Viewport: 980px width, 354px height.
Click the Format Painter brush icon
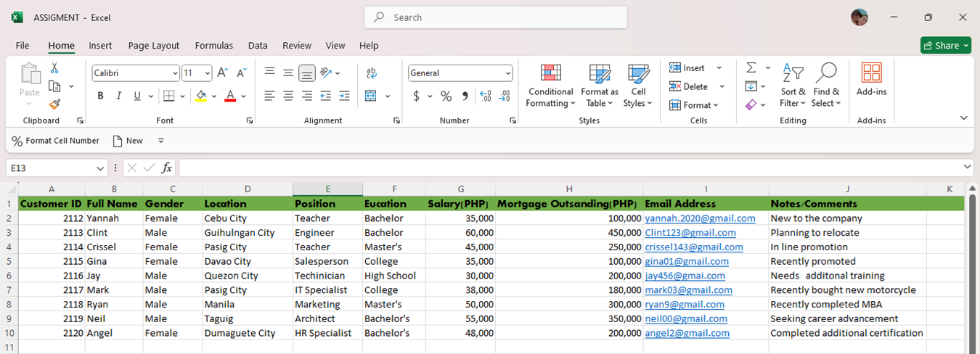[x=54, y=104]
